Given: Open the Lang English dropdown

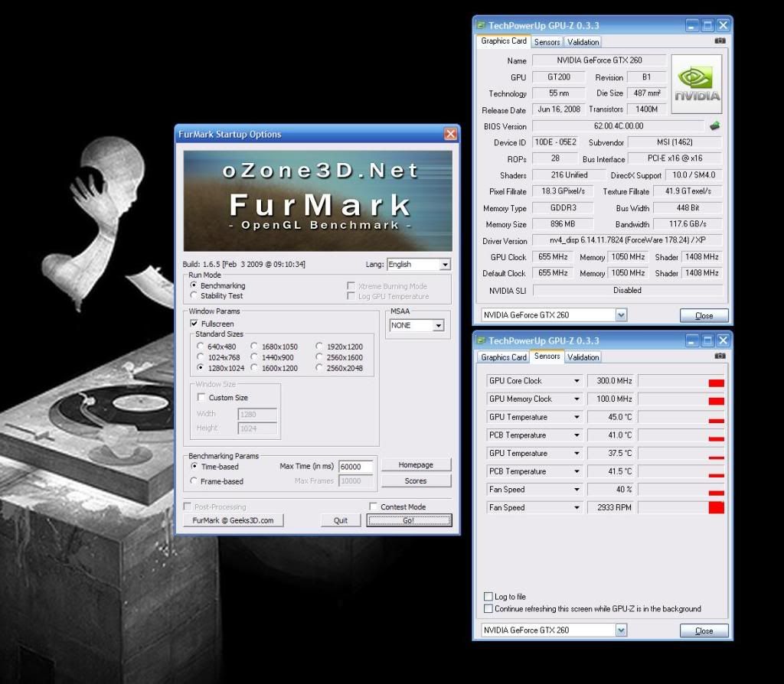Looking at the screenshot, I should (445, 264).
